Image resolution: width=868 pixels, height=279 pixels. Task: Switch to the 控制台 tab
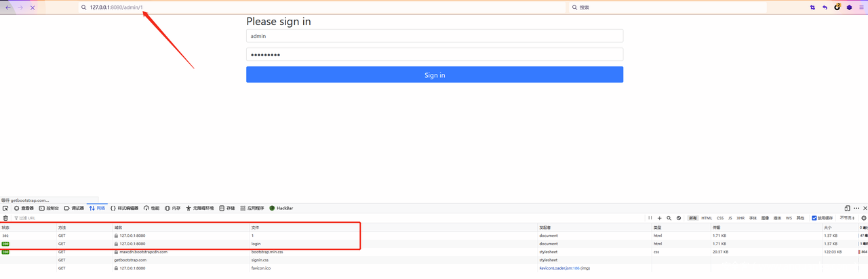pyautogui.click(x=49, y=208)
